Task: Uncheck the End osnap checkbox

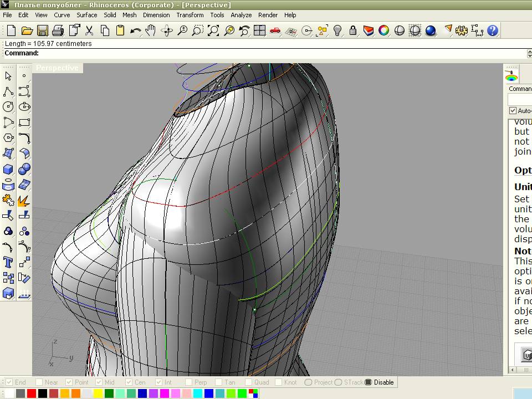Action: point(9,382)
